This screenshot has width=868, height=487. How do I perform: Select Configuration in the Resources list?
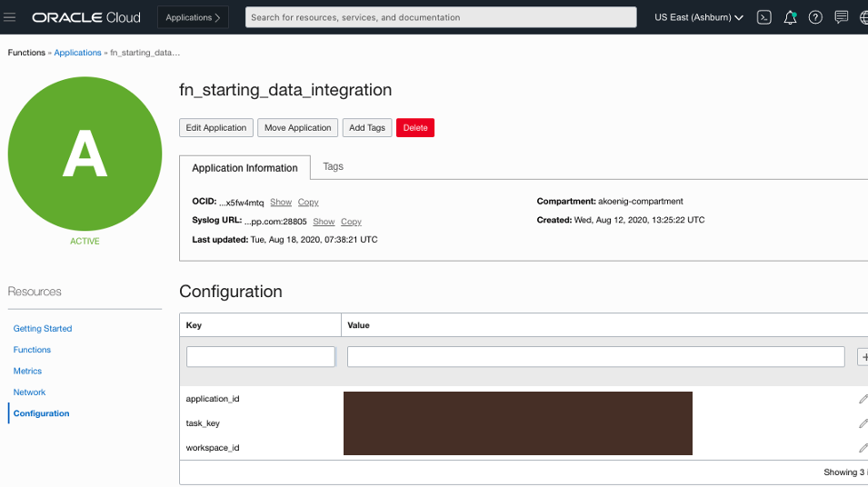pyautogui.click(x=42, y=413)
